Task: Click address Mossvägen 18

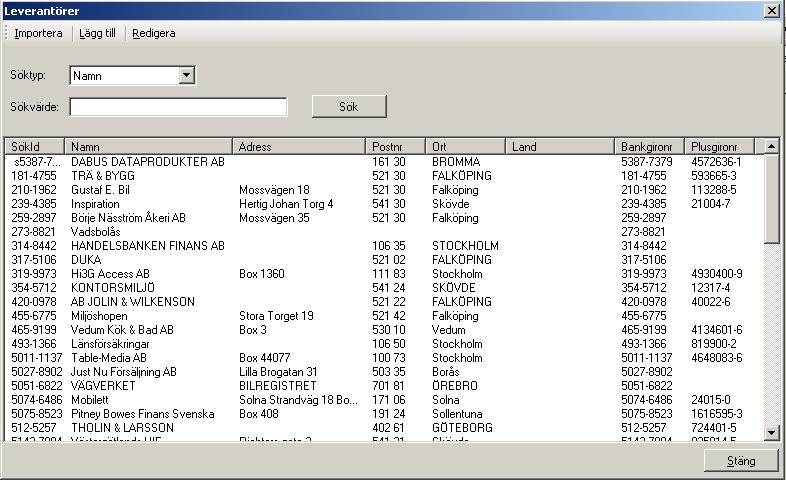Action: (274, 190)
